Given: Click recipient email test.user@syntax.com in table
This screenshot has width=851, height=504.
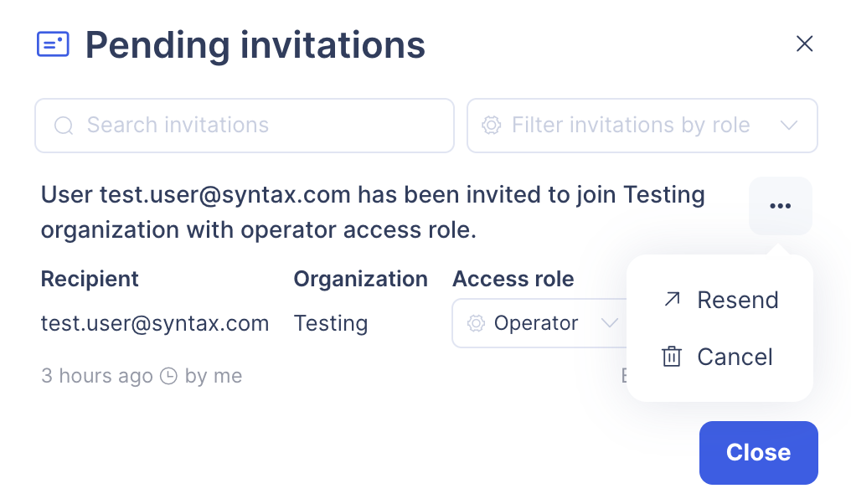Looking at the screenshot, I should click(x=155, y=323).
